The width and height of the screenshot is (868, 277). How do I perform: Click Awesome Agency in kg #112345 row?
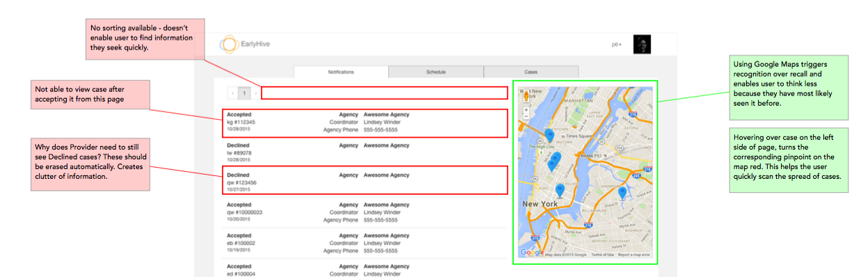tap(386, 114)
